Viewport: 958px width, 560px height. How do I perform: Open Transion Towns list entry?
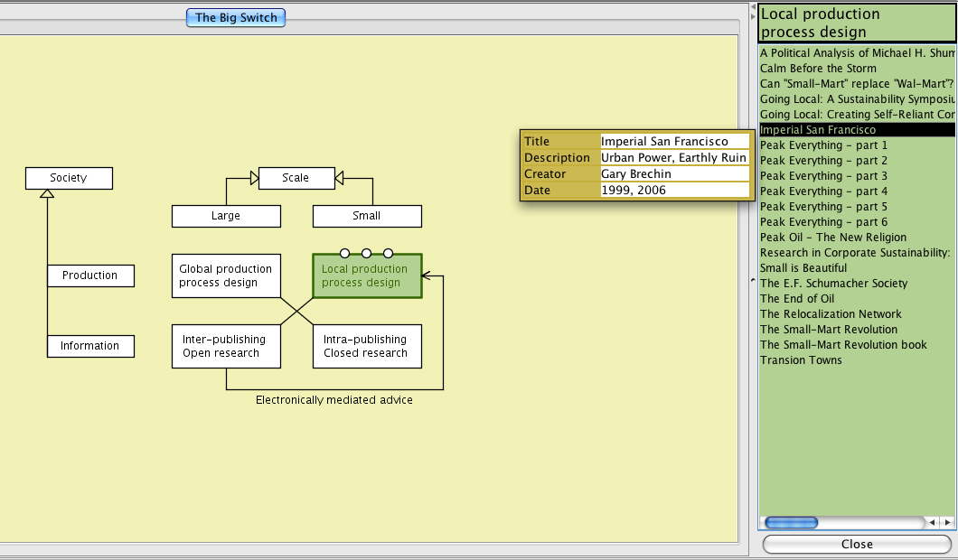(801, 360)
